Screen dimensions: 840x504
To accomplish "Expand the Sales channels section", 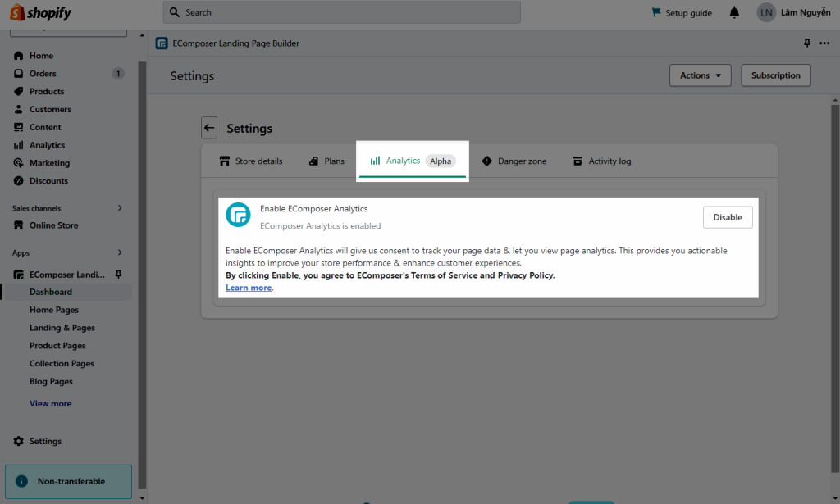I will click(120, 208).
